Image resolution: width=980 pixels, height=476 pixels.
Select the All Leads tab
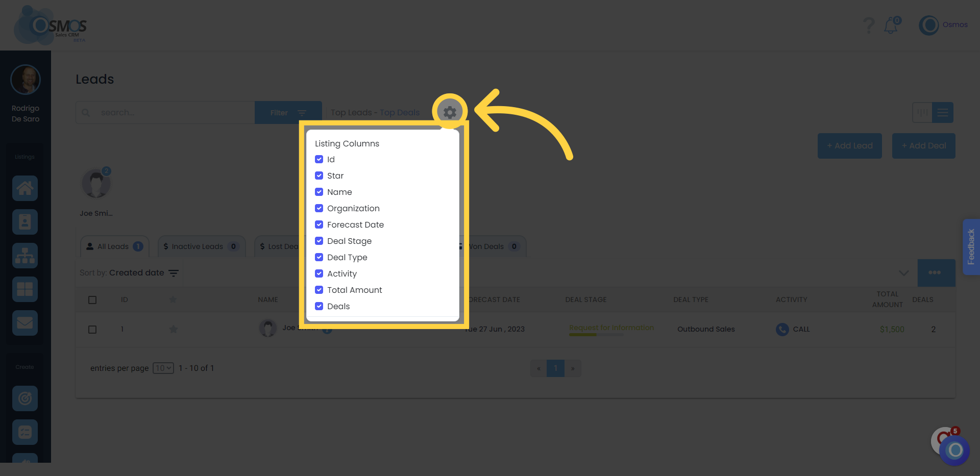click(x=115, y=246)
